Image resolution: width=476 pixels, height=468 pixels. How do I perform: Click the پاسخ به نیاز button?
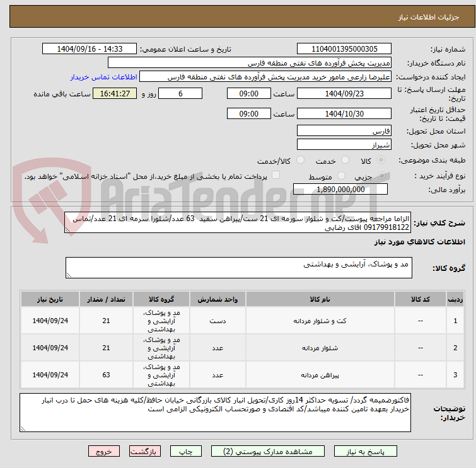tap(366, 452)
